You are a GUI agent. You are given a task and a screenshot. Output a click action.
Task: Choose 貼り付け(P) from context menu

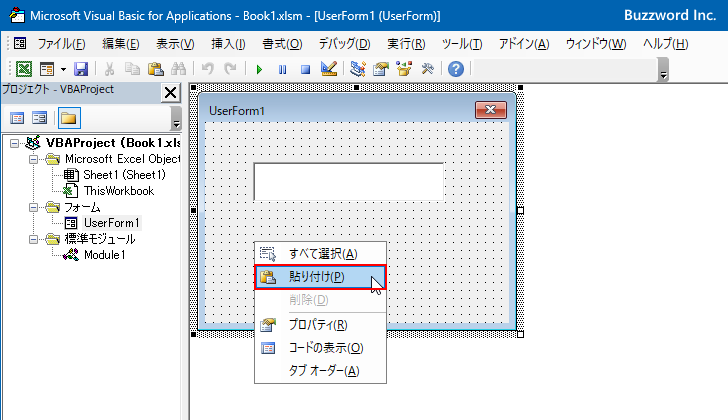(x=320, y=277)
